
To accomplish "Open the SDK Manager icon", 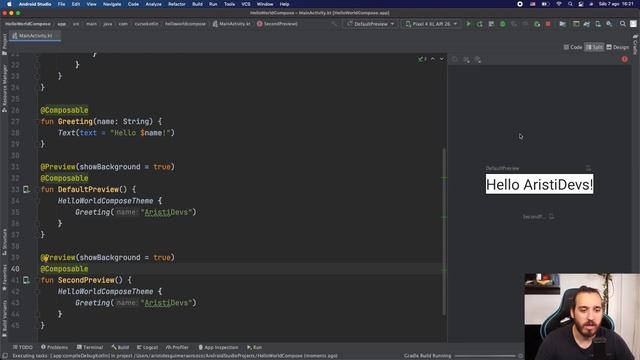I will [609, 24].
